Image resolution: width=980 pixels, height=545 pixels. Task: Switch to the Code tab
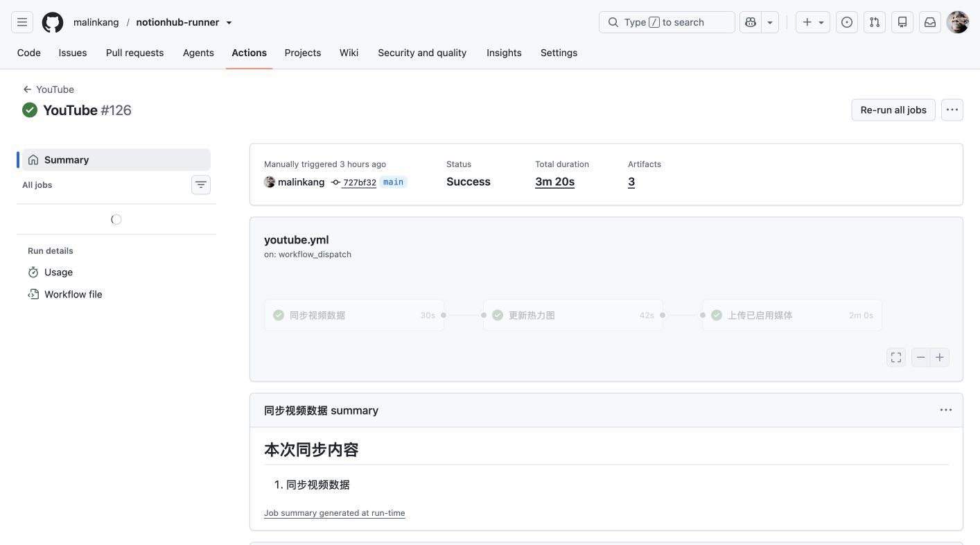[29, 53]
